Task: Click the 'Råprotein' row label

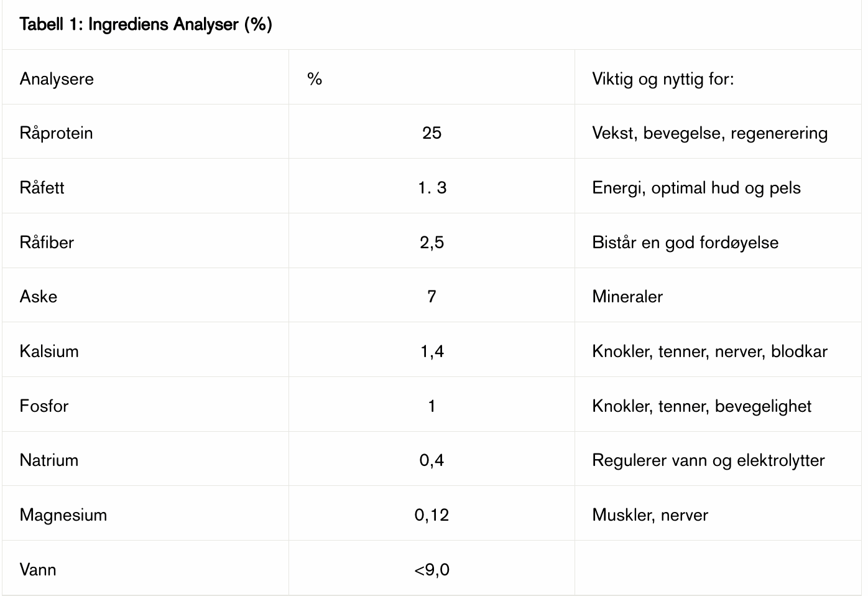Action: pos(56,133)
